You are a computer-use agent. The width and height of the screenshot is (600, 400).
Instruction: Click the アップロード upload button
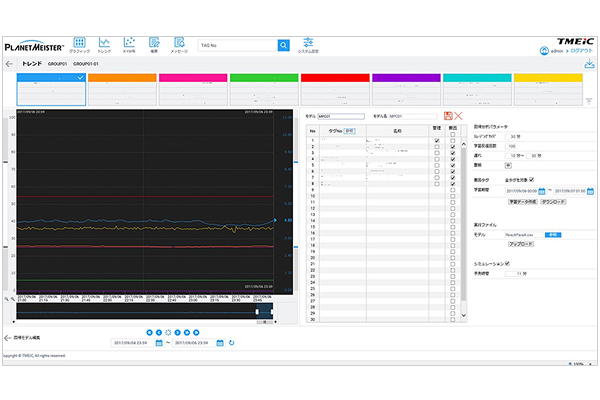pos(522,243)
